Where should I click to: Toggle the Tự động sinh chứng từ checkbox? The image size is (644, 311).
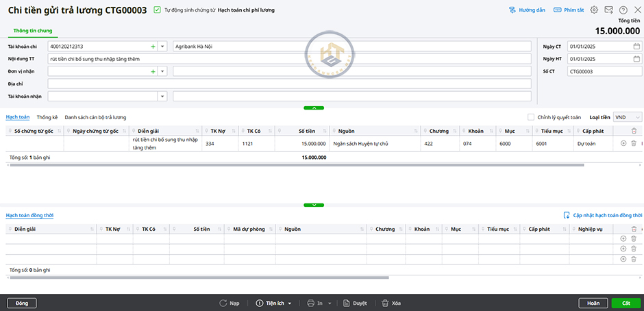pyautogui.click(x=158, y=10)
